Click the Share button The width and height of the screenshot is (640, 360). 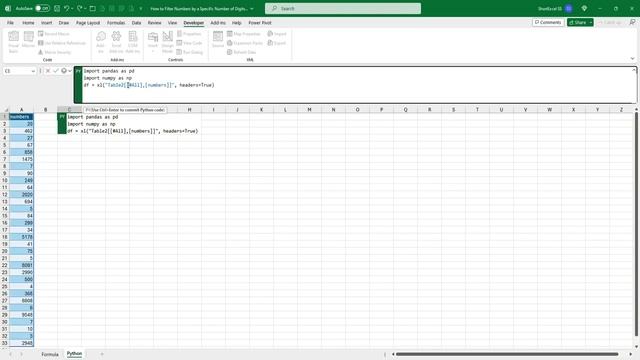(577, 22)
